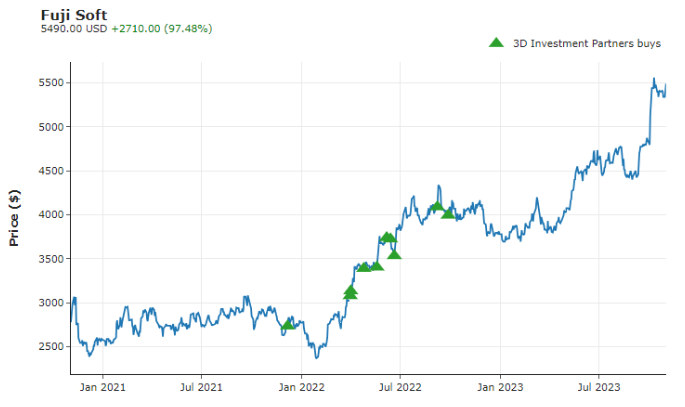Click the Jul 2021 x-axis tick label

click(202, 386)
